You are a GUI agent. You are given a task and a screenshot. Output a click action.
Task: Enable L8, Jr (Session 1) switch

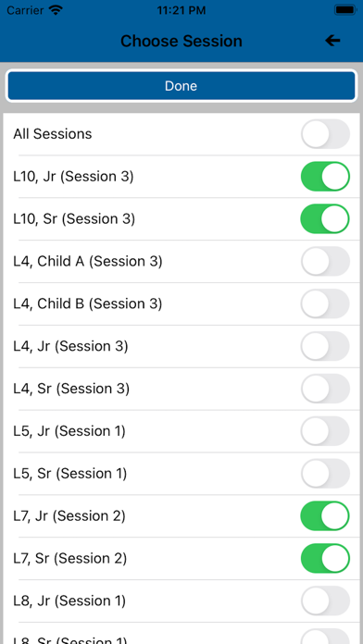[x=325, y=601]
